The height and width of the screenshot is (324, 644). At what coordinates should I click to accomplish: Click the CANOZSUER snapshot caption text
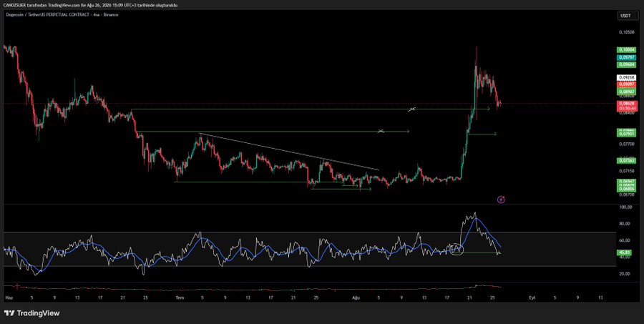point(90,4)
